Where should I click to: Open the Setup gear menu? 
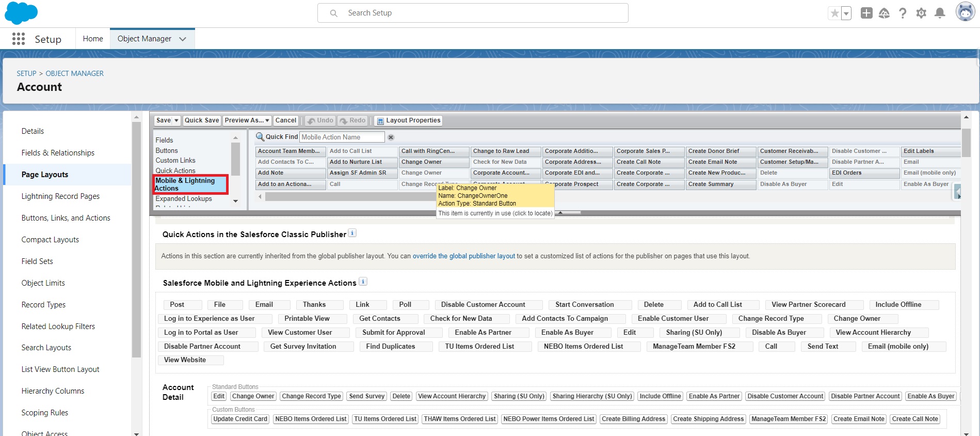(x=921, y=13)
